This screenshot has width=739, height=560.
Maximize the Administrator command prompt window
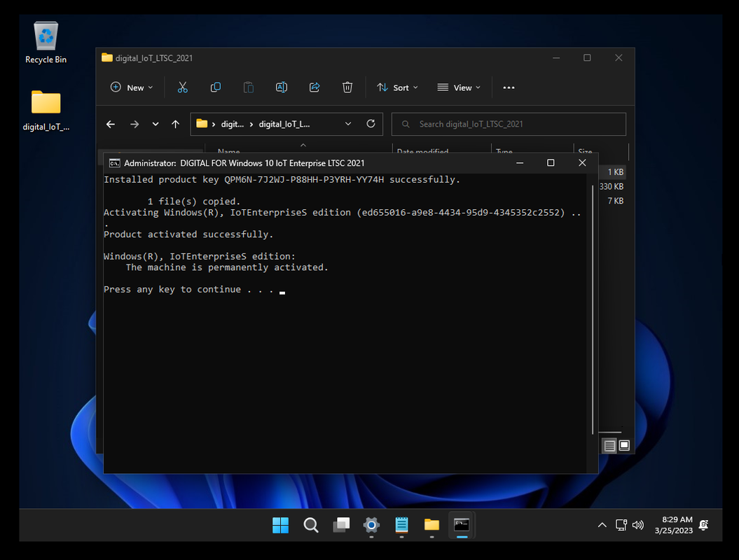(x=551, y=163)
